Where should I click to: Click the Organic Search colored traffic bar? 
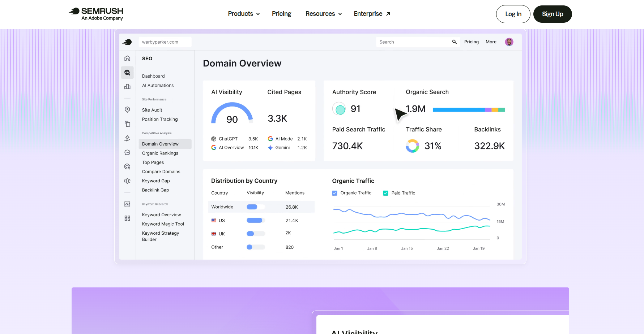pyautogui.click(x=469, y=110)
